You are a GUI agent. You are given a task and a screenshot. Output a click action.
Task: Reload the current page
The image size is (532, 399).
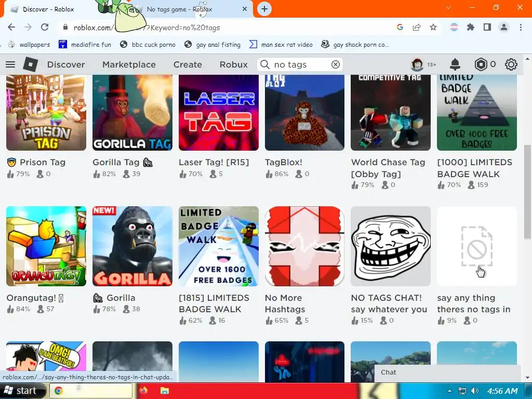[45, 27]
